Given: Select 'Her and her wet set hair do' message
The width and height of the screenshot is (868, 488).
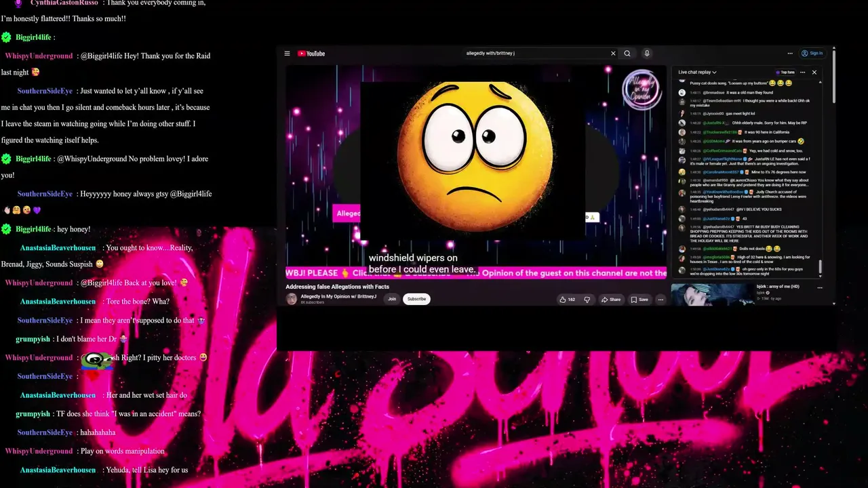Looking at the screenshot, I should [146, 395].
